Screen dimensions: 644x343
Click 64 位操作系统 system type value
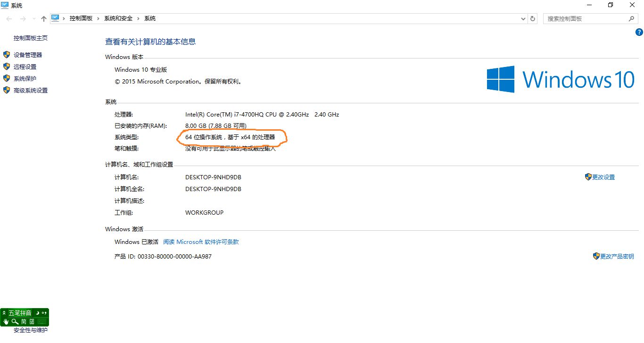click(230, 137)
